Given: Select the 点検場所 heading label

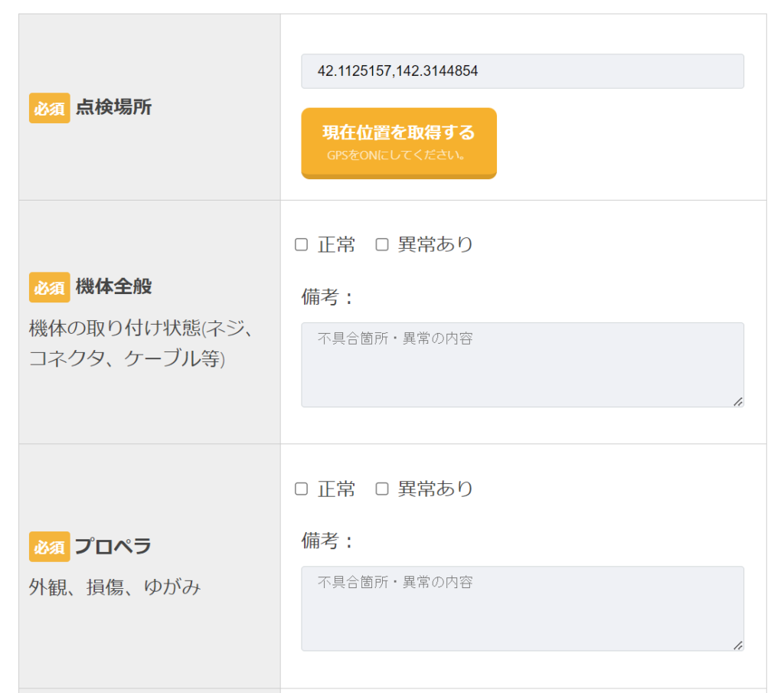Looking at the screenshot, I should coord(113,108).
